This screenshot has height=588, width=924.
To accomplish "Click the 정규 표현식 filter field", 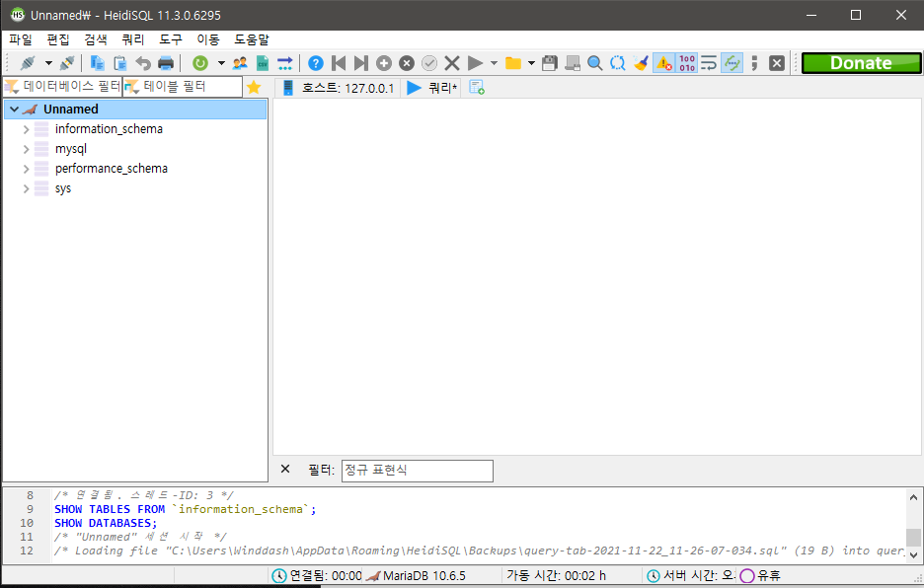I will point(418,471).
